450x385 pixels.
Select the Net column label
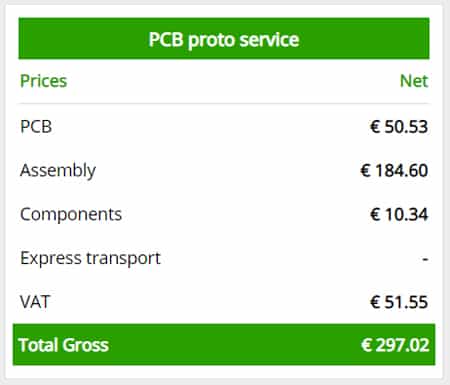(x=414, y=81)
